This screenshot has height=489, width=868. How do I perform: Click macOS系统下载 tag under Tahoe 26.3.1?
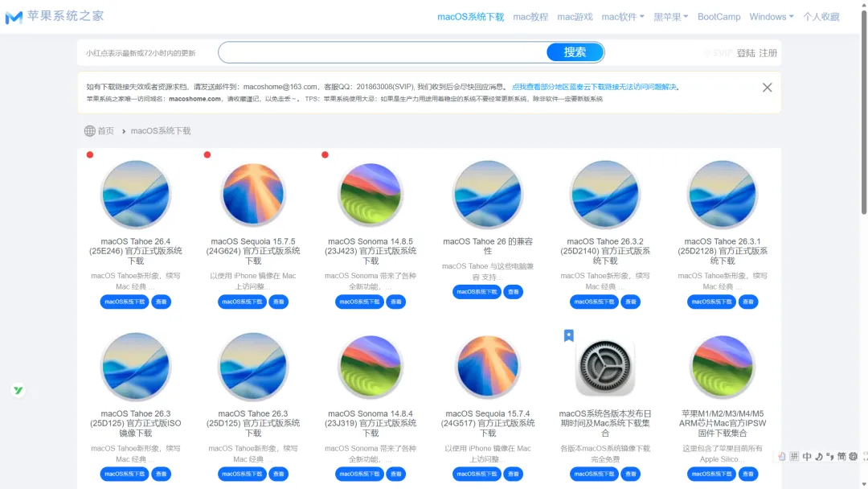tap(711, 302)
